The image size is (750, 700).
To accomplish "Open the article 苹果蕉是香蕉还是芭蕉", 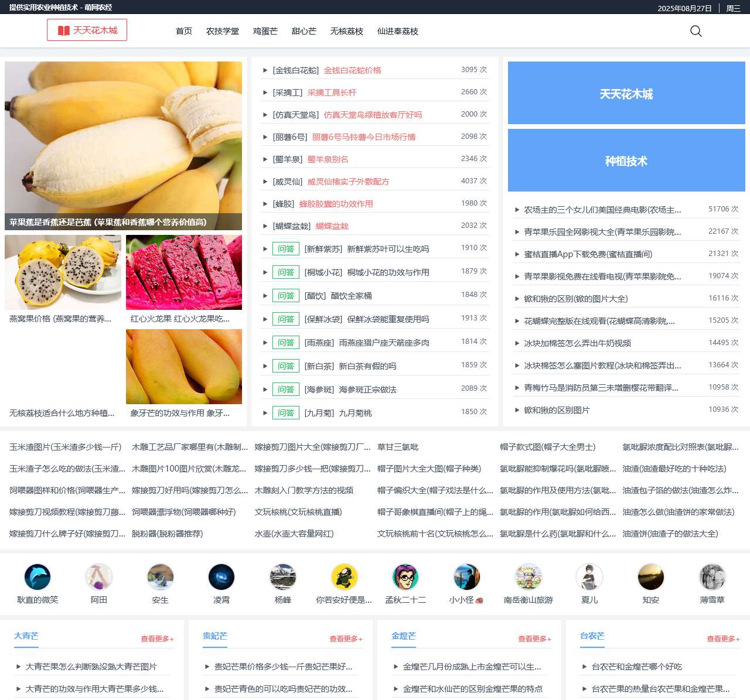I will tap(109, 222).
